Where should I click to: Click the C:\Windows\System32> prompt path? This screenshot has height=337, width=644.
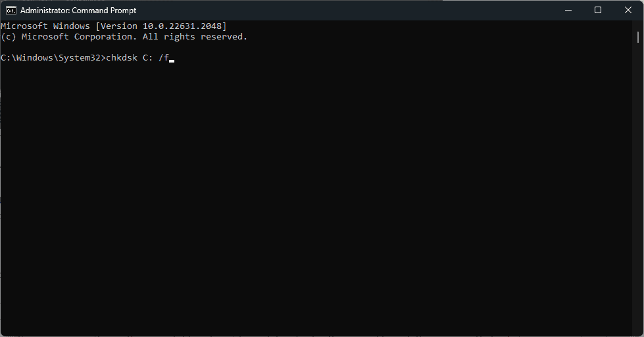click(53, 57)
